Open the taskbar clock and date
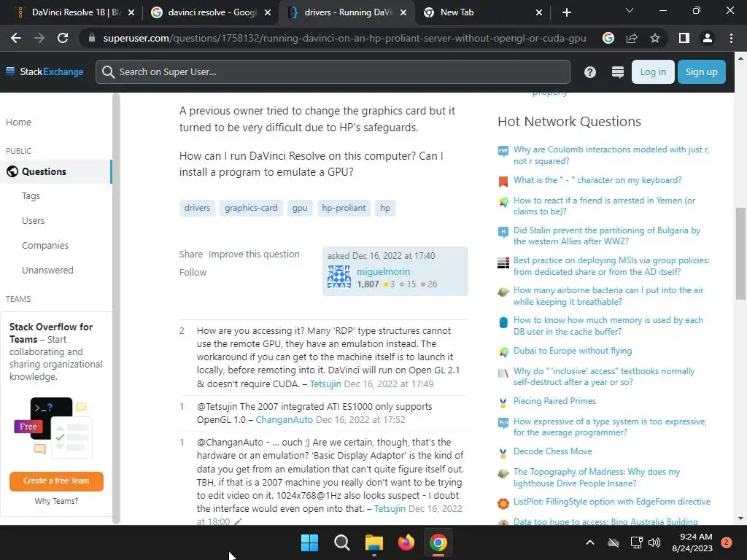The image size is (747, 560). (x=692, y=542)
